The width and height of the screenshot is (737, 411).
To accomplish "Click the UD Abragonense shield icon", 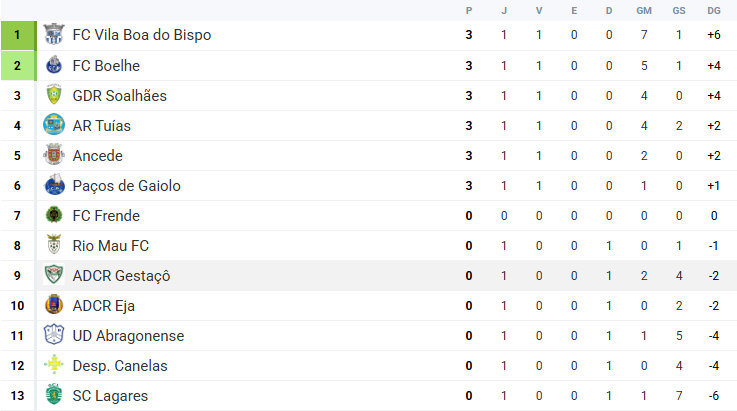I will (x=54, y=335).
